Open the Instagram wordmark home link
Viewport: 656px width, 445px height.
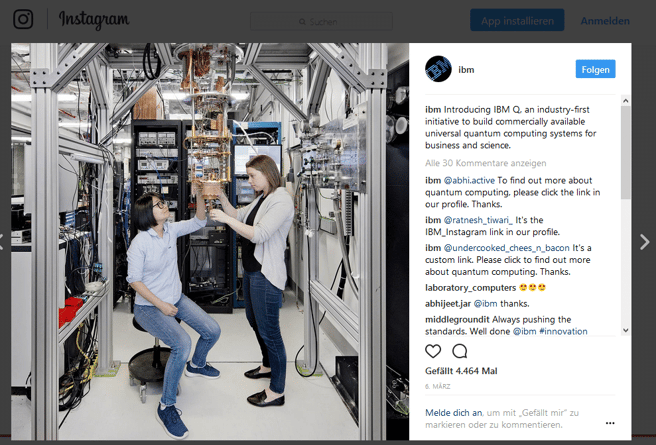pos(94,20)
